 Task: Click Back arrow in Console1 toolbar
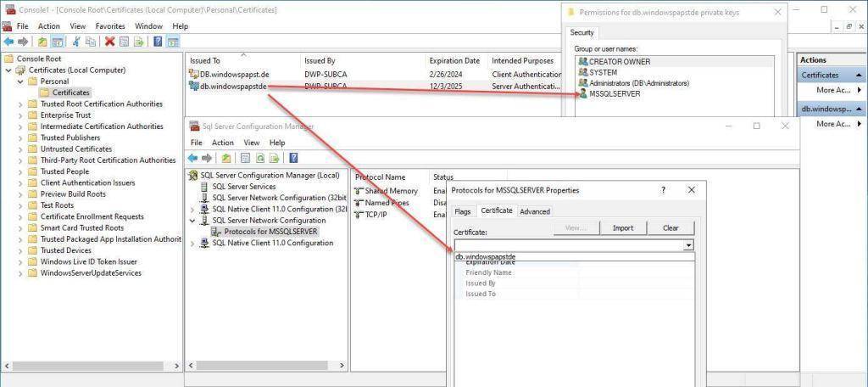click(x=8, y=42)
